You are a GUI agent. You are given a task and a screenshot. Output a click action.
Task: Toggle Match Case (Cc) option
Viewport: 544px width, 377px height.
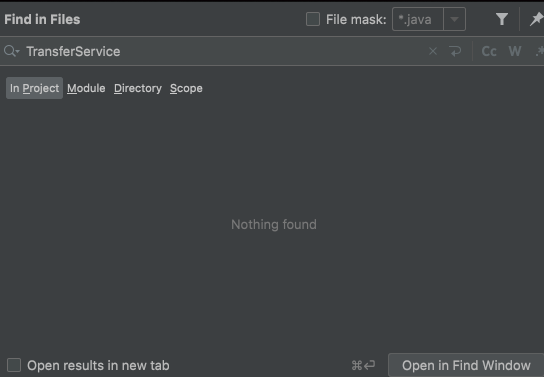[x=489, y=51]
